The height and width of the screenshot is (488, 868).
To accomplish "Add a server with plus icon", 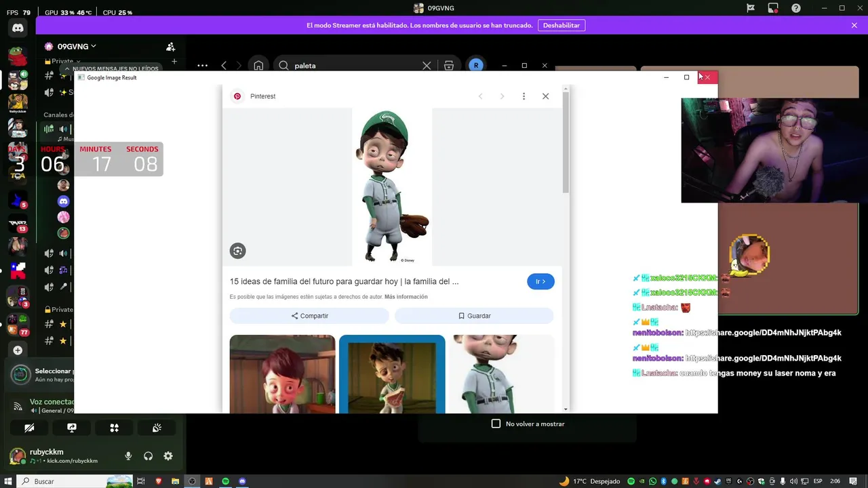I will click(x=18, y=350).
